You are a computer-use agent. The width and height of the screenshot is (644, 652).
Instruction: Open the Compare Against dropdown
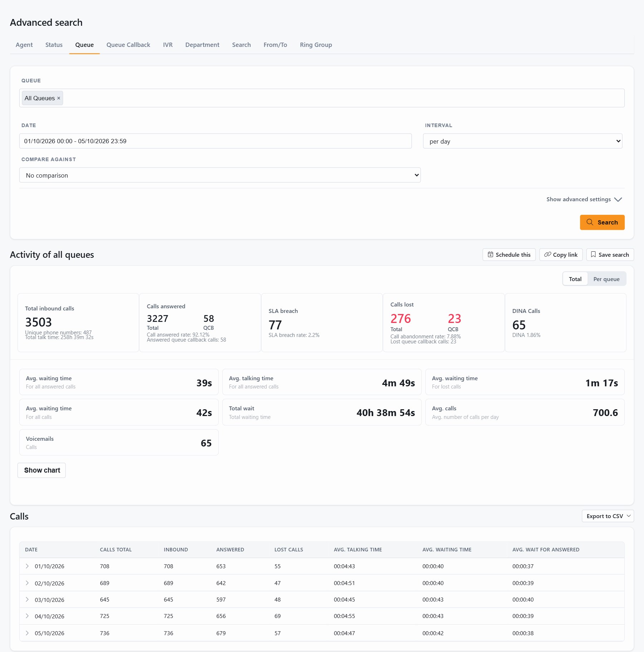pos(220,175)
